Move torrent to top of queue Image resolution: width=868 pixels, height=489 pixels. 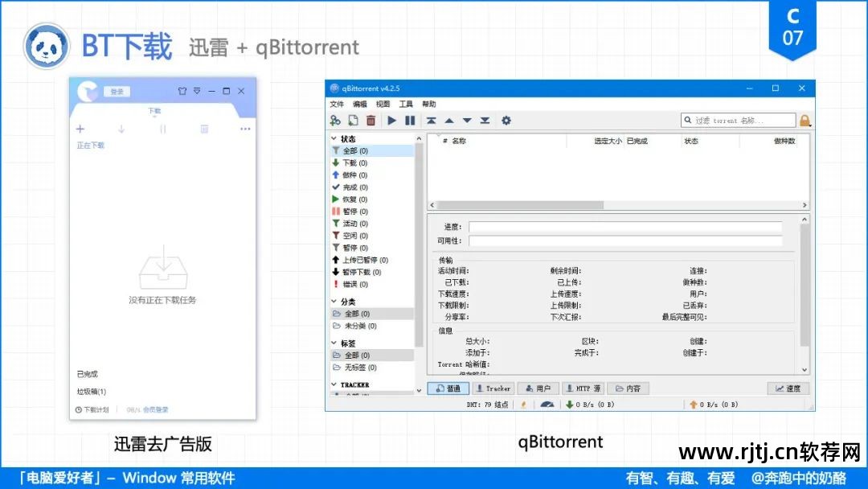click(x=432, y=120)
